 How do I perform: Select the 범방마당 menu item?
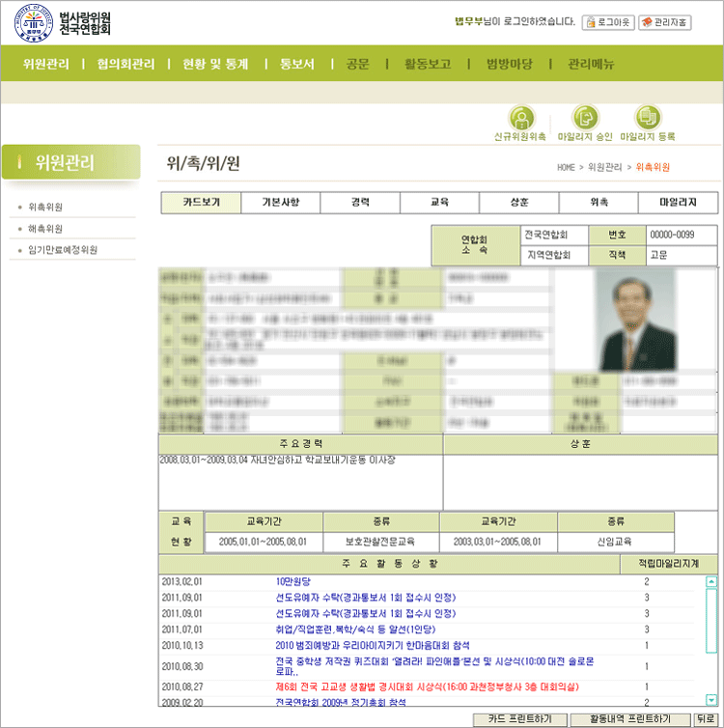tap(509, 65)
